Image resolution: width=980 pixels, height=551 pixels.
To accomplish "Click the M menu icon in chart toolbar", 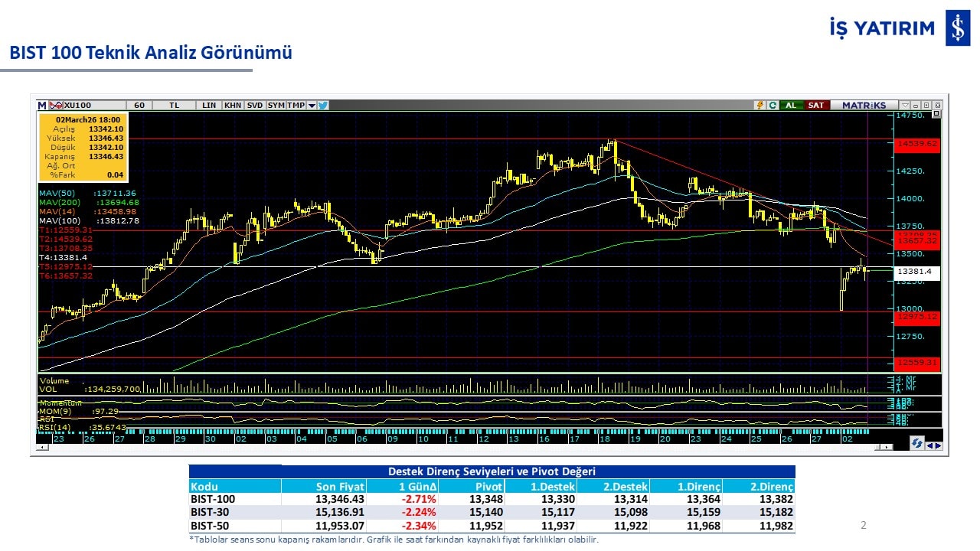I will click(x=42, y=106).
